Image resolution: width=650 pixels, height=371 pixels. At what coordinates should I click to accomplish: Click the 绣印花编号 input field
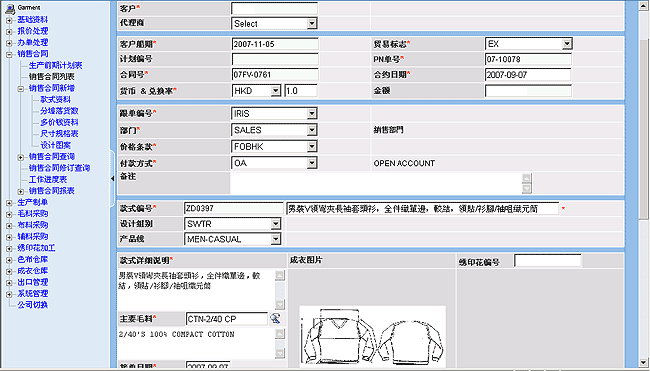click(548, 261)
